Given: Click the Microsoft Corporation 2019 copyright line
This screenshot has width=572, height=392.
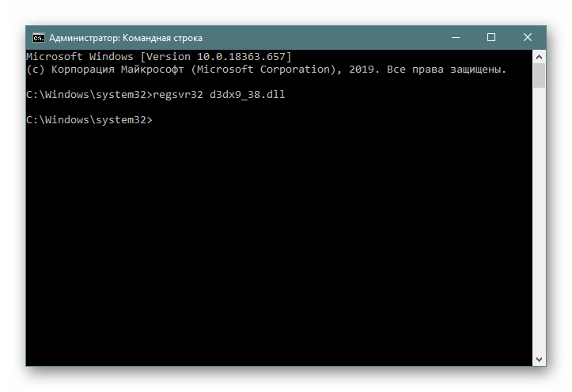Looking at the screenshot, I should pos(267,70).
